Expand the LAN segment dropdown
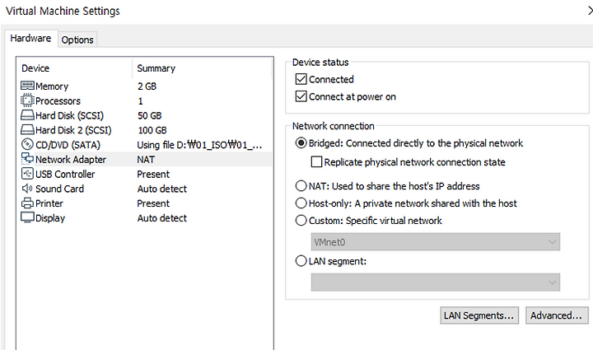The width and height of the screenshot is (593, 364). [x=436, y=282]
